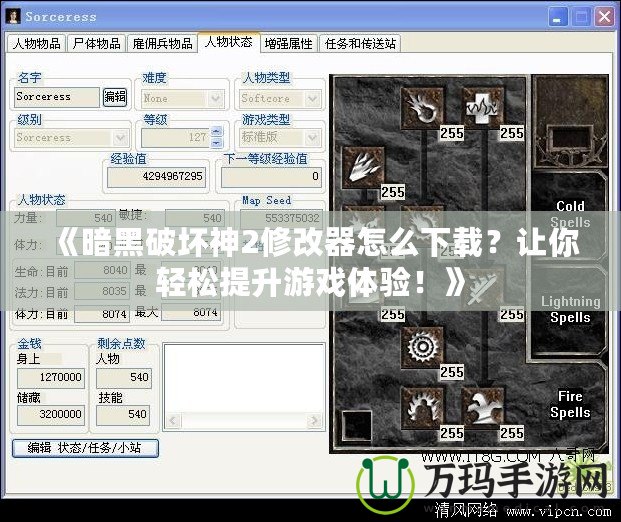Select the 人物状态 tab

tap(229, 42)
